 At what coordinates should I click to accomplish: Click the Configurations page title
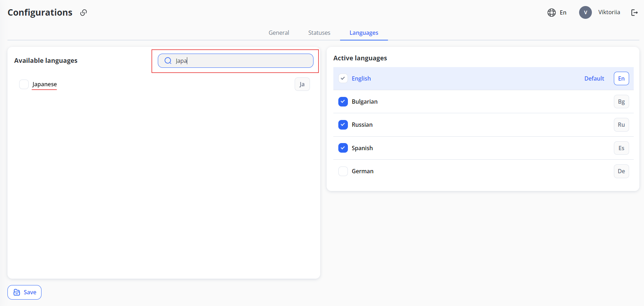point(40,12)
